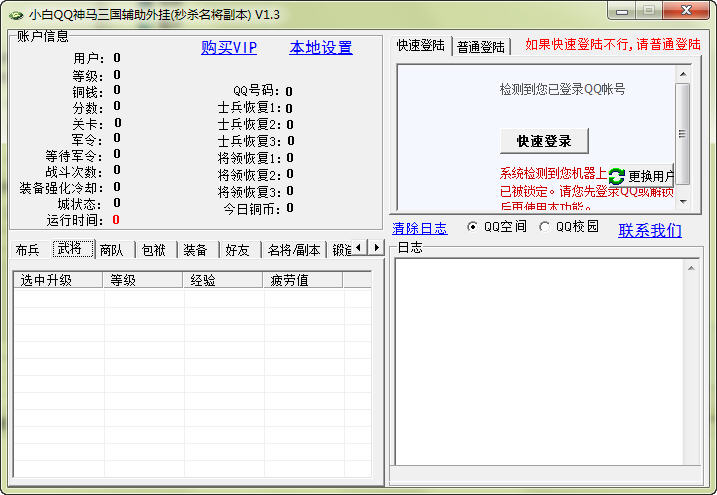Click the log box scrollbar up arrow

point(691,268)
